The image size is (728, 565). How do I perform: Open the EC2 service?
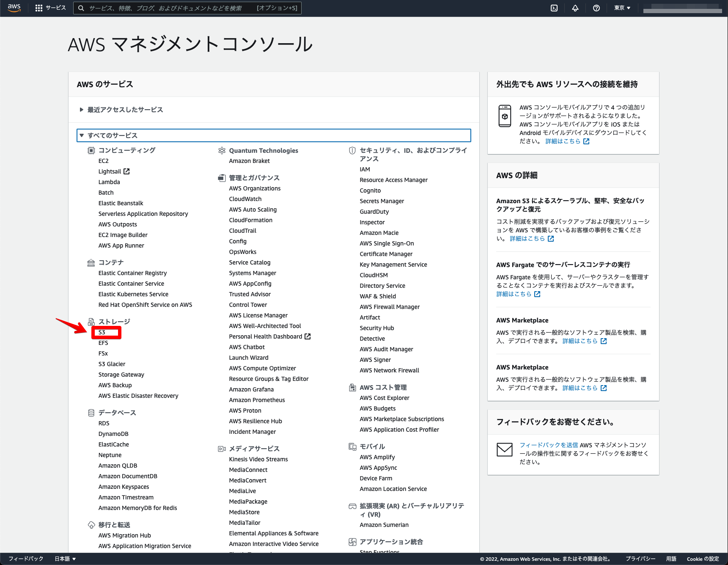click(104, 161)
